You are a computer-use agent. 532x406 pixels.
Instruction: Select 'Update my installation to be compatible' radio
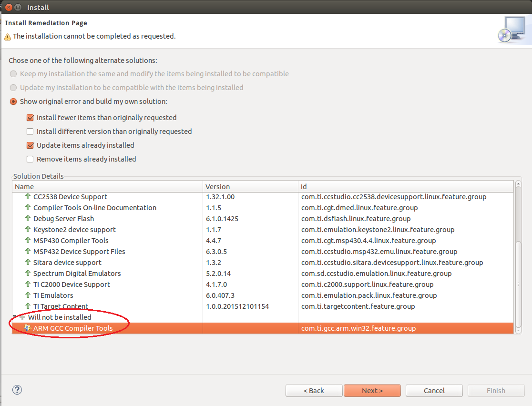[13, 88]
